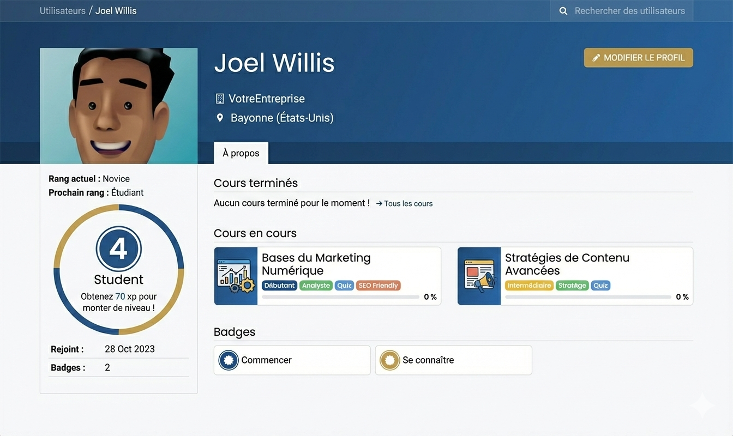Image resolution: width=733 pixels, height=436 pixels.
Task: Click the location pin icon beside Bayonne
Action: coord(220,118)
